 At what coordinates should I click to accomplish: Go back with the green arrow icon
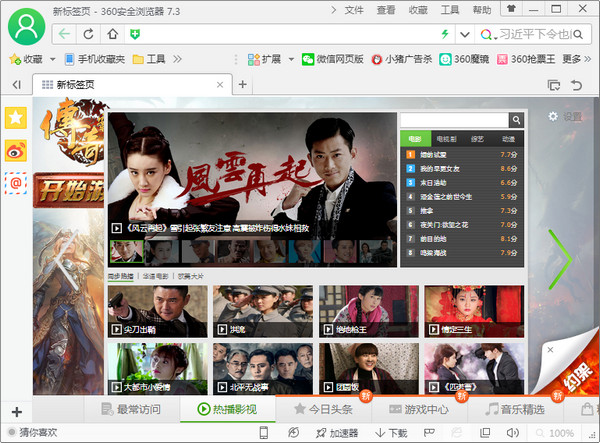(x=64, y=34)
